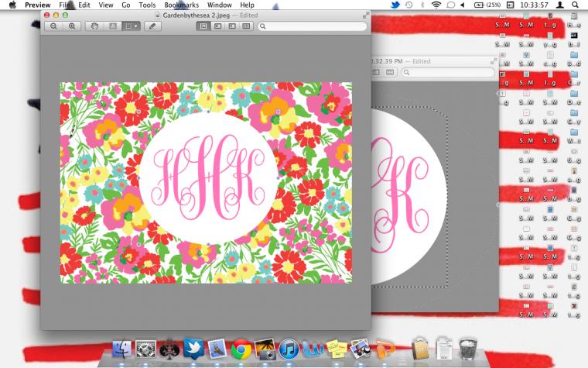Open the Tools menu
The height and width of the screenshot is (368, 588).
(x=147, y=5)
